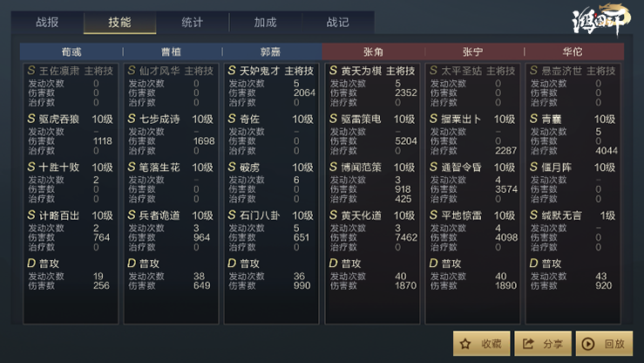Click the skill 七步成诗 under 曹植
Image resolution: width=644 pixels, height=363 pixels.
159,120
